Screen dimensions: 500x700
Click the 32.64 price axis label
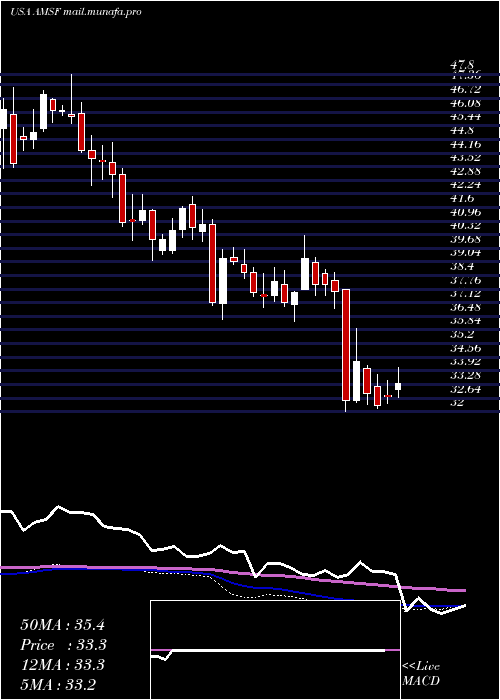click(x=466, y=389)
